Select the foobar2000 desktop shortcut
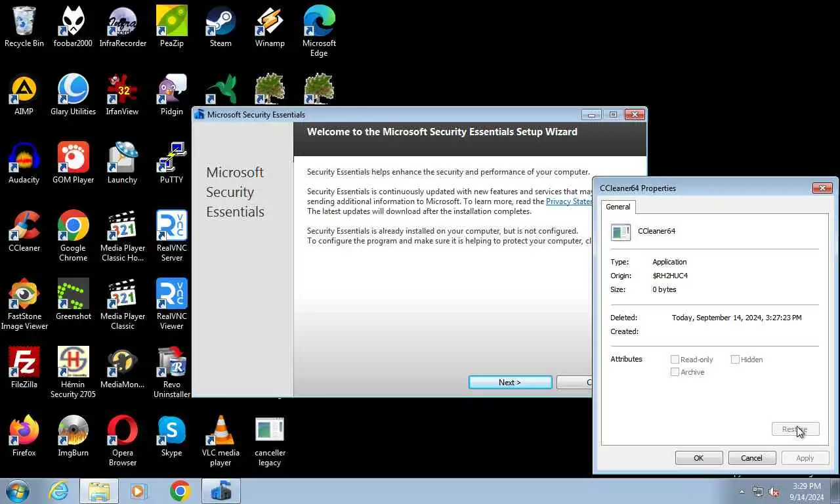 [73, 27]
